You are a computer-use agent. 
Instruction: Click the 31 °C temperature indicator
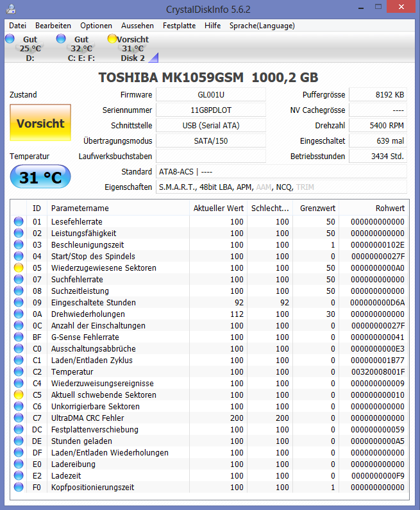(x=40, y=177)
